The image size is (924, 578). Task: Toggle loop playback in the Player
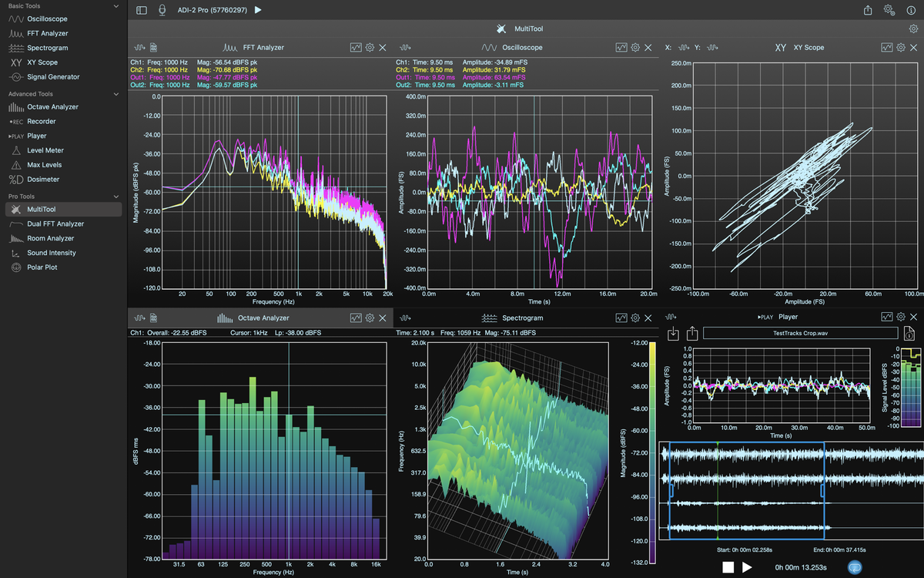tap(854, 567)
